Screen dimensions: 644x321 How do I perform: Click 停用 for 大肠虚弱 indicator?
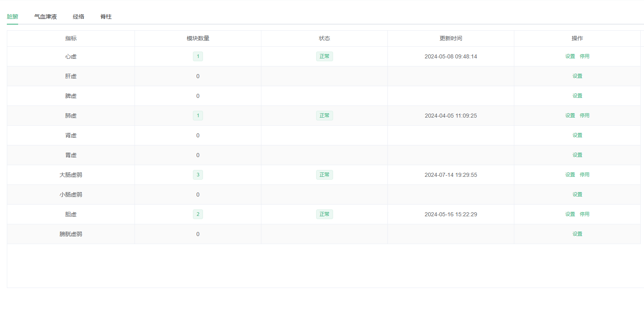[584, 175]
